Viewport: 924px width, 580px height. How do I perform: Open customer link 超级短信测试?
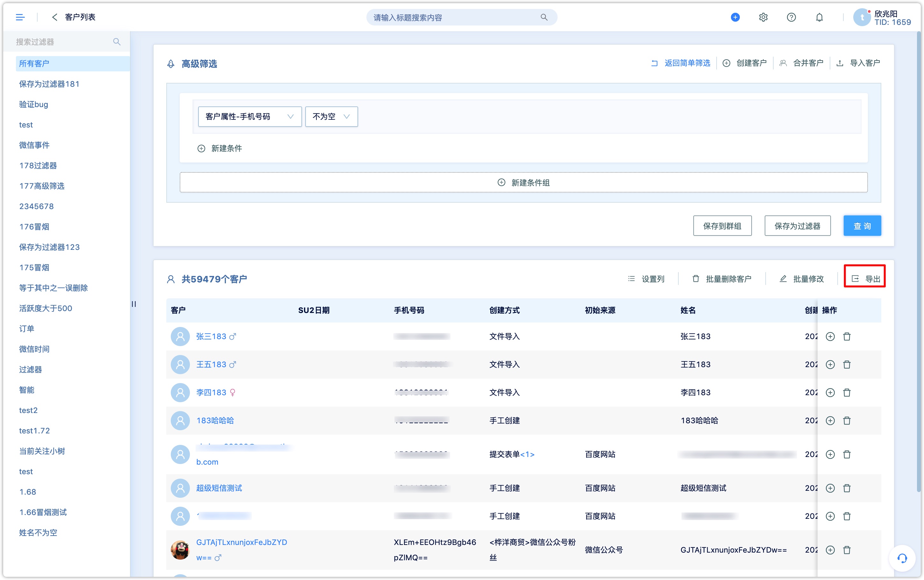219,488
